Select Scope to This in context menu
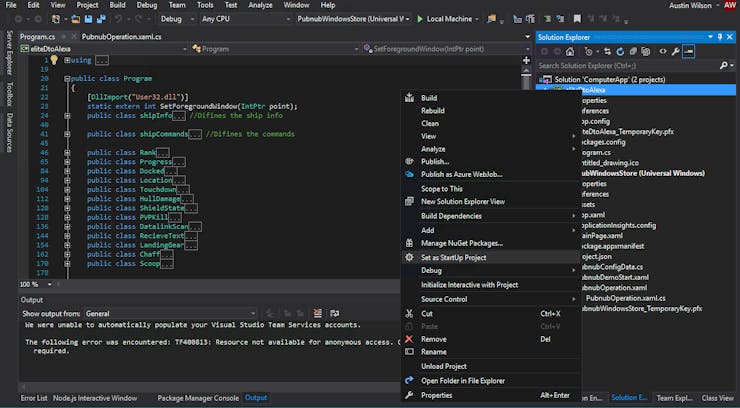740x408 pixels. [x=490, y=189]
